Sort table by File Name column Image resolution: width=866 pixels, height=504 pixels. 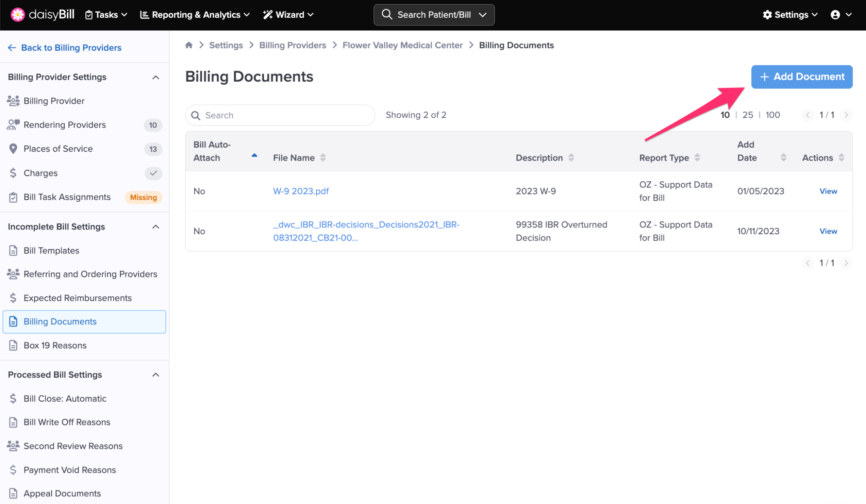click(x=323, y=158)
